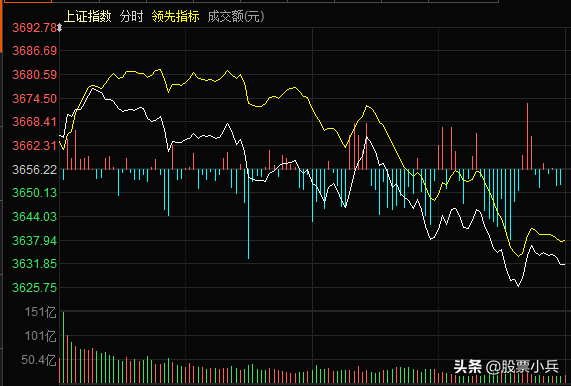Click the 151亿 volume axis label

point(40,312)
